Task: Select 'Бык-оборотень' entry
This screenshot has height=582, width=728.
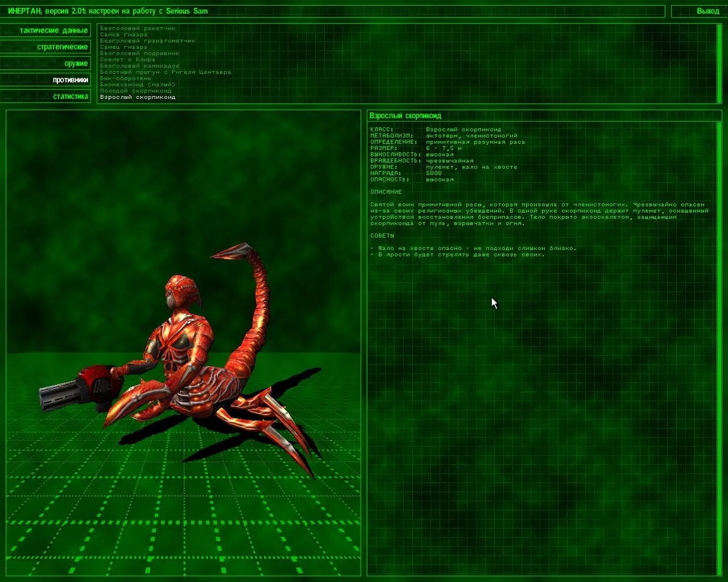Action: [126, 78]
